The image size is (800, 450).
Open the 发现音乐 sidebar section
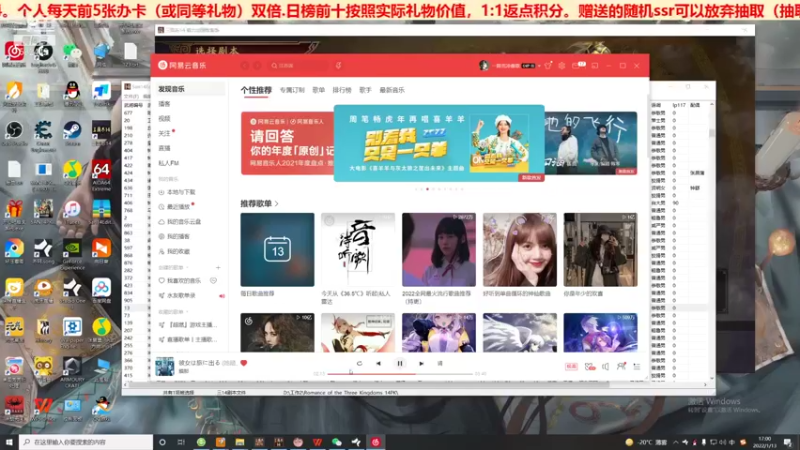[189, 89]
